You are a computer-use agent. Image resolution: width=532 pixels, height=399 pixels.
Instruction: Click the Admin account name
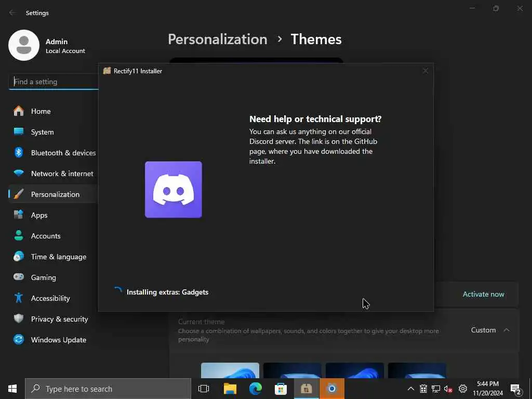[57, 42]
